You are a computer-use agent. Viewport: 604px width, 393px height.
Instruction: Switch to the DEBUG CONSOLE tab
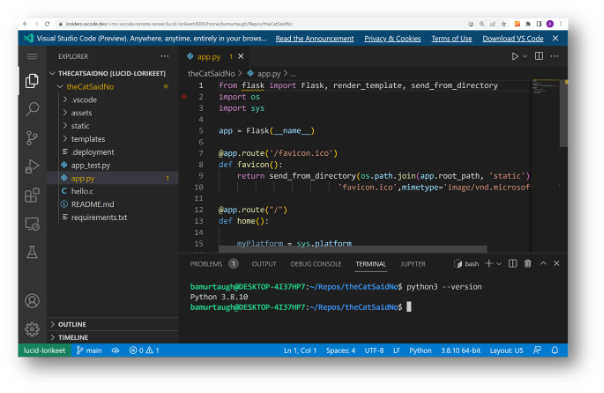[316, 264]
